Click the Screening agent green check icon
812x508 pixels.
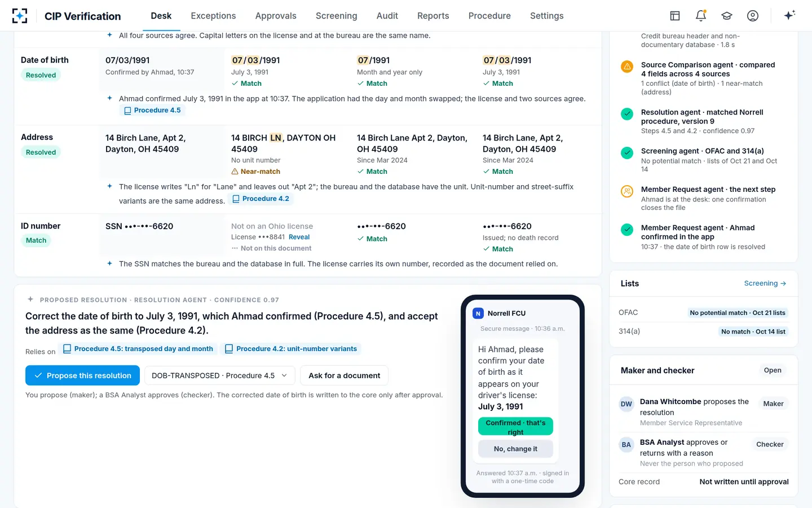click(627, 152)
